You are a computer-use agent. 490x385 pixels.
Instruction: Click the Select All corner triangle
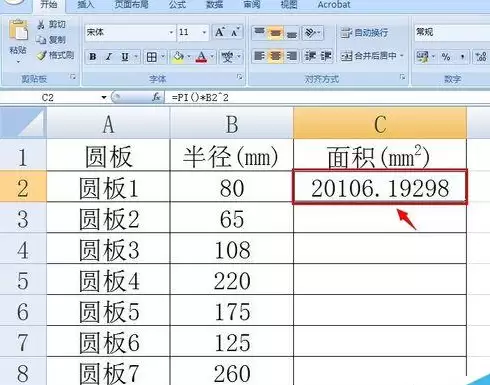[23, 122]
